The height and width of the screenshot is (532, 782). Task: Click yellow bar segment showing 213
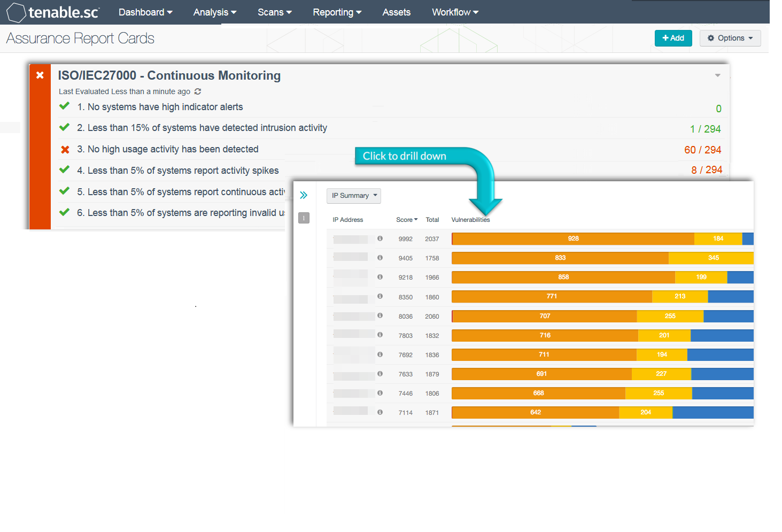[x=680, y=296]
